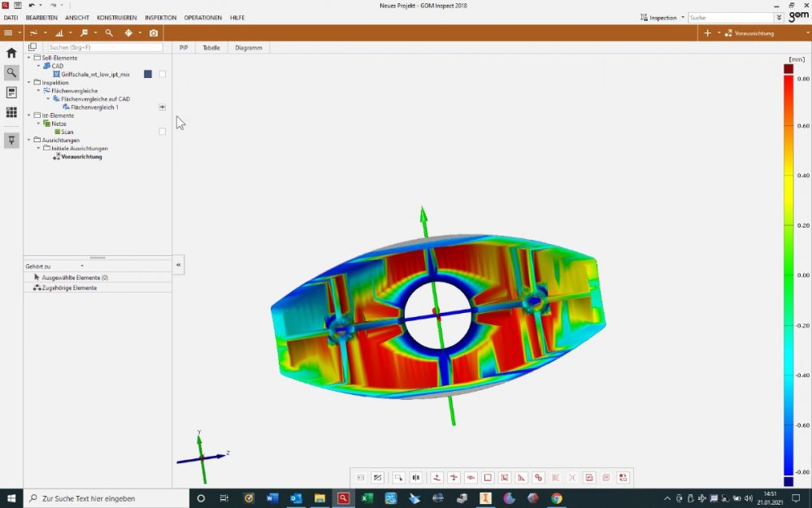
Task: Click the camera snapshot icon in toolbar
Action: 154,33
